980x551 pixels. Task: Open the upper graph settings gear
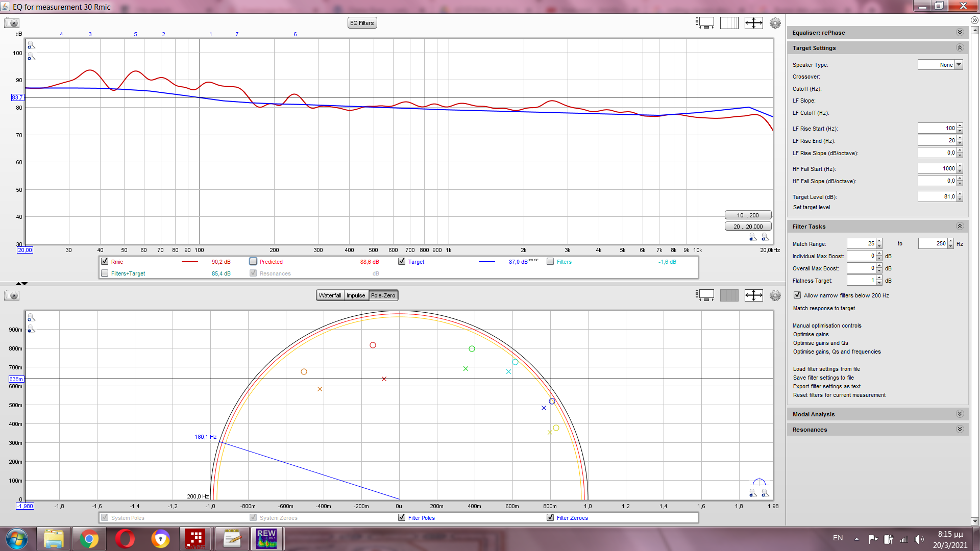point(775,23)
